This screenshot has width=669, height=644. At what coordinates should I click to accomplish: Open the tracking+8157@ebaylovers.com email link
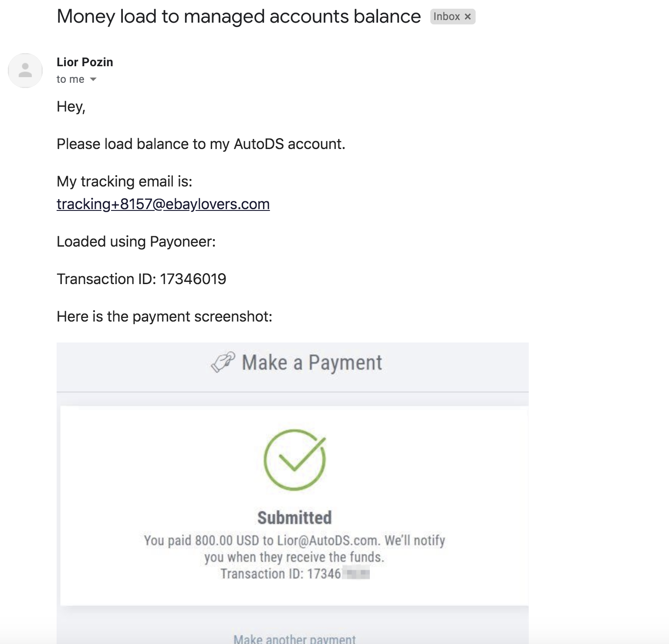click(x=163, y=204)
